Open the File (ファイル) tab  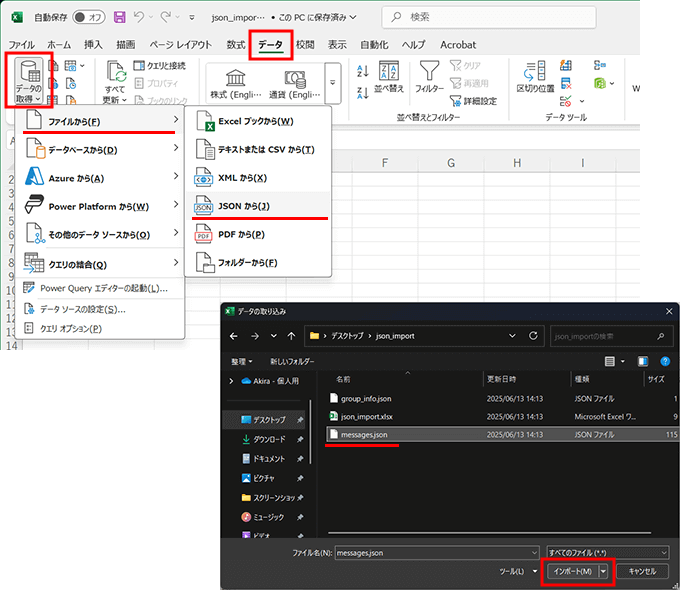pyautogui.click(x=21, y=45)
